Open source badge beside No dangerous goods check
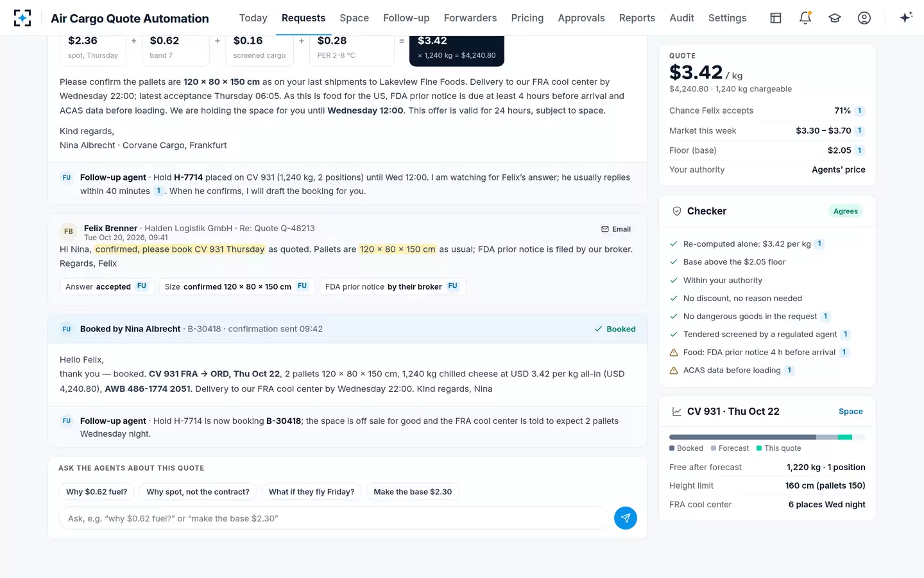Screen dimensions: 924x578 (x=826, y=317)
